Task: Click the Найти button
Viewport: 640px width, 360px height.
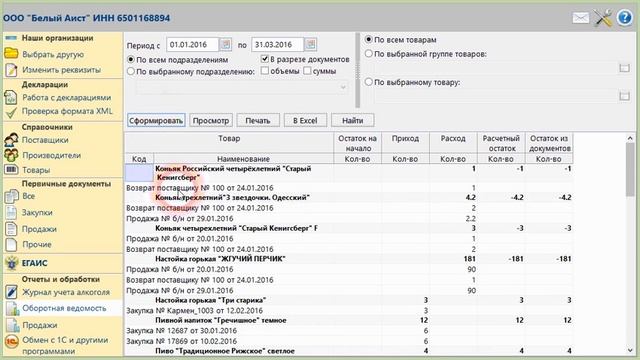Action: 353,120
